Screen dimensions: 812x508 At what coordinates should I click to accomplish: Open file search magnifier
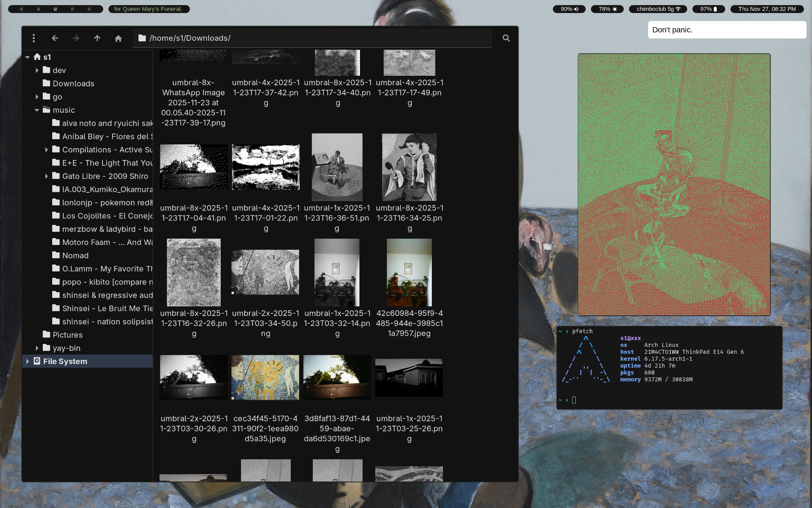[x=506, y=38]
